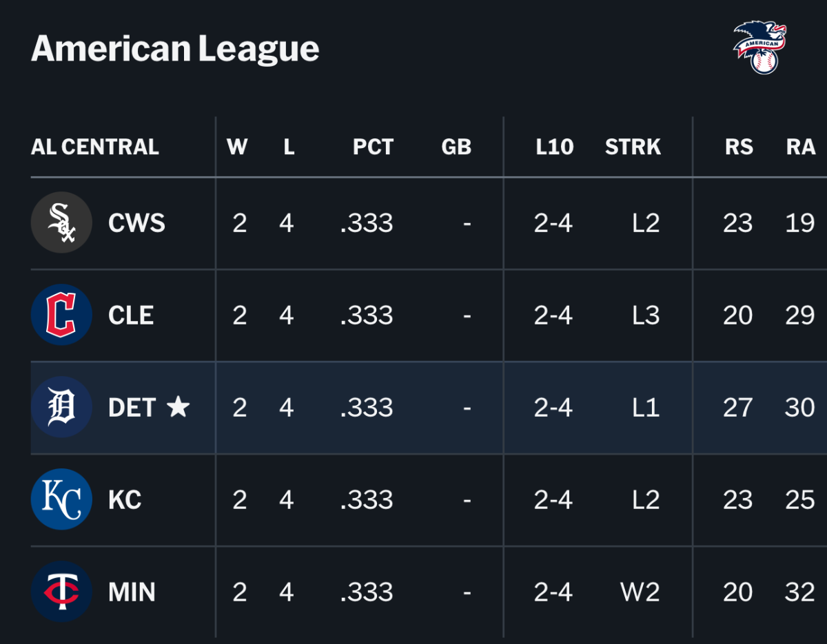Click the American League logo

click(x=759, y=47)
